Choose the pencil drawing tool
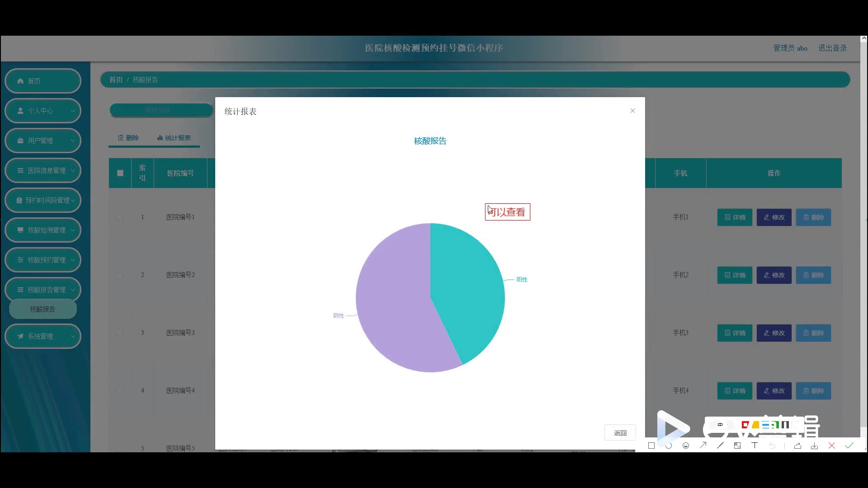 720,446
